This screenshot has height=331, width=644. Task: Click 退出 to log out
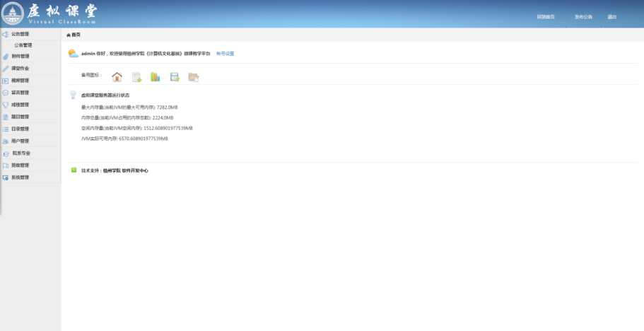(x=612, y=16)
